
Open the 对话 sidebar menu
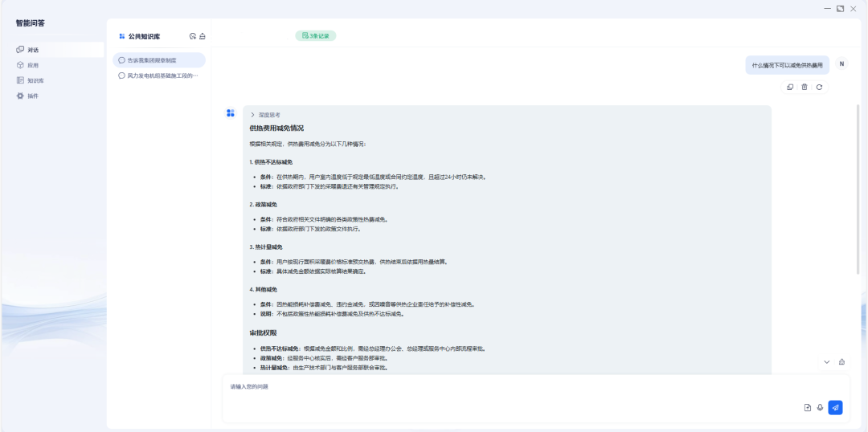pyautogui.click(x=33, y=50)
